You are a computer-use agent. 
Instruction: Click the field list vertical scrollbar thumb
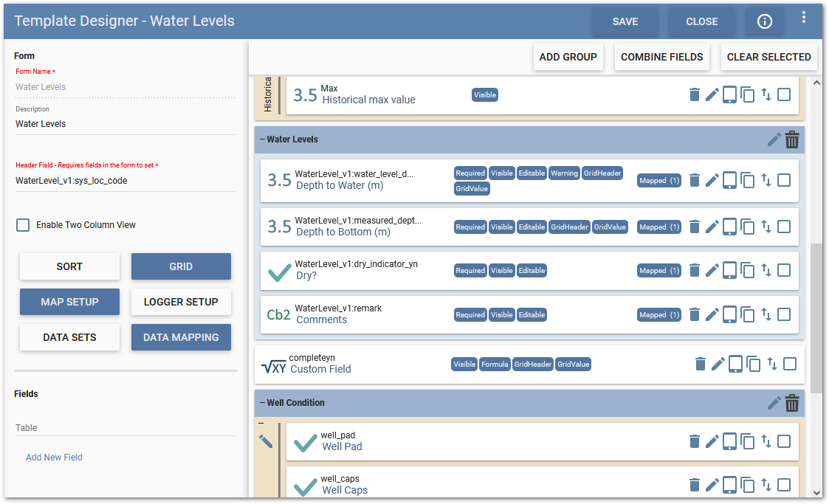tap(816, 318)
